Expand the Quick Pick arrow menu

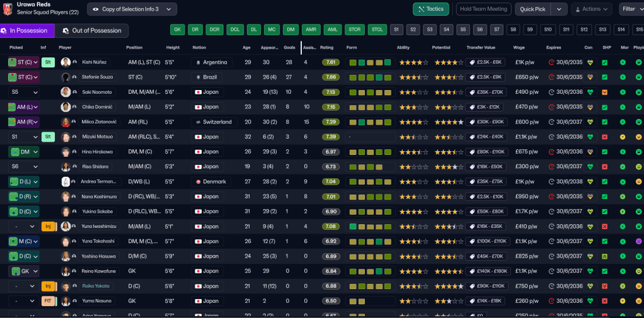(x=559, y=9)
